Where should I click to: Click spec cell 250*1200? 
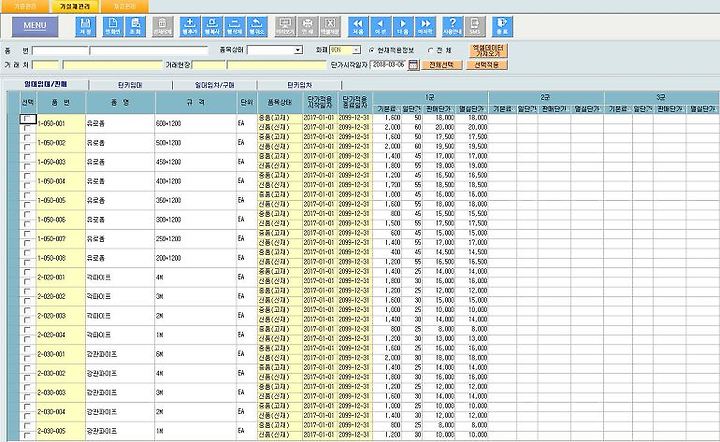[x=196, y=239]
